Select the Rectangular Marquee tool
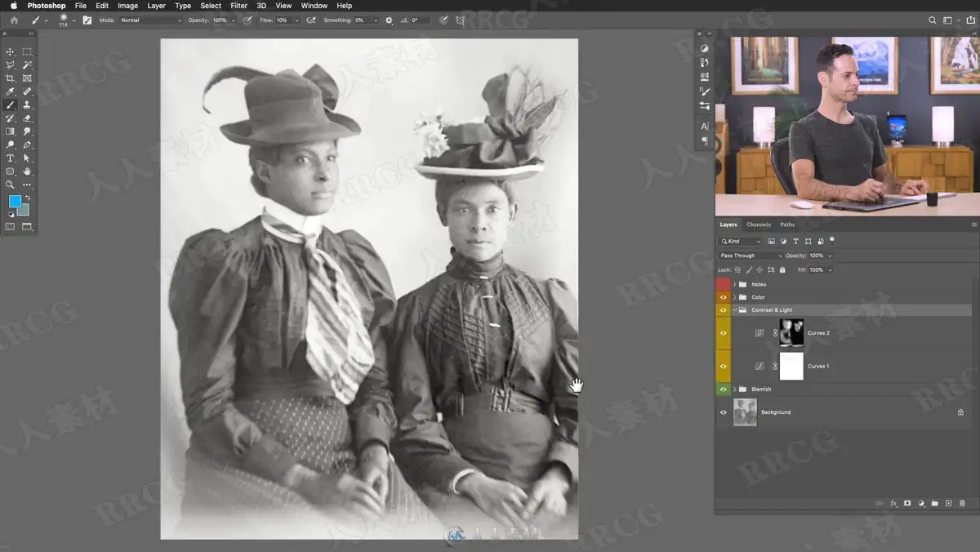This screenshot has width=980, height=552. tap(27, 51)
